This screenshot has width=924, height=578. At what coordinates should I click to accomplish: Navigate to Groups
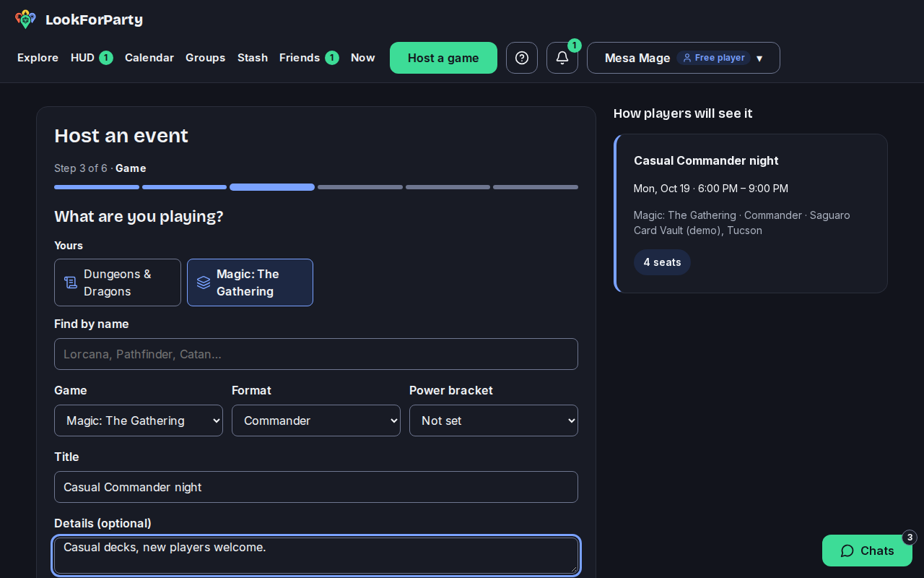click(206, 58)
